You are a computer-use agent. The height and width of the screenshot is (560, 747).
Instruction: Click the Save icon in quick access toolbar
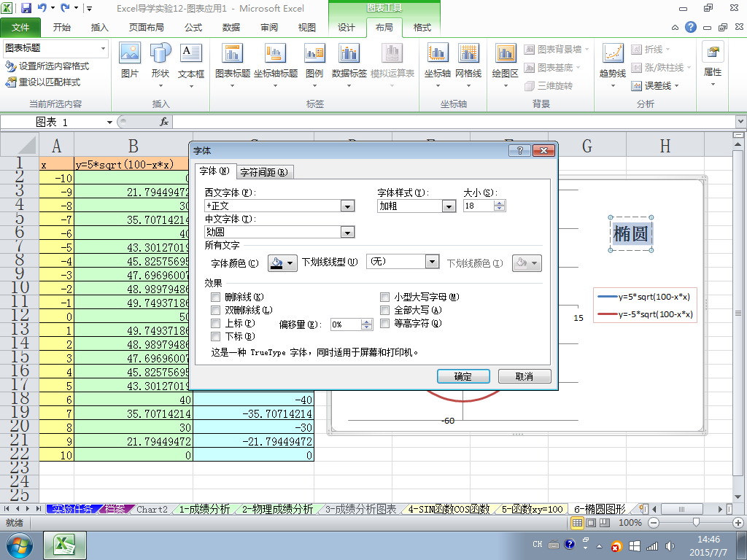tap(26, 8)
